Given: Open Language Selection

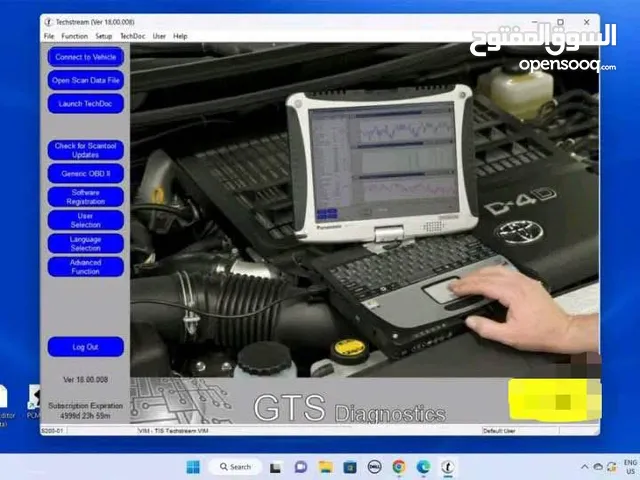Looking at the screenshot, I should (x=86, y=243).
